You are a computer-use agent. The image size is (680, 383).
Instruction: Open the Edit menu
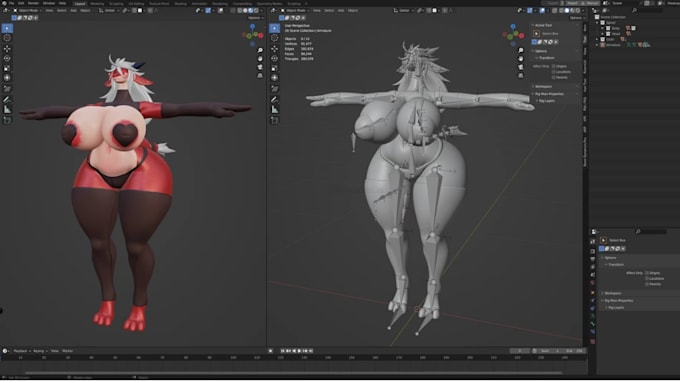pyautogui.click(x=21, y=3)
